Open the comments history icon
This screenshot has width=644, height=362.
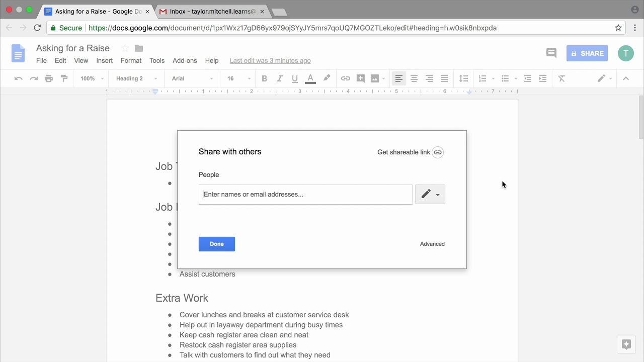point(551,53)
